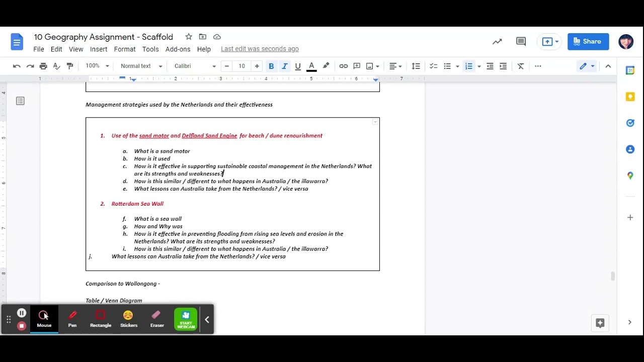Open Normal text style dropdown
Screen dimensions: 644x362
pyautogui.click(x=141, y=66)
